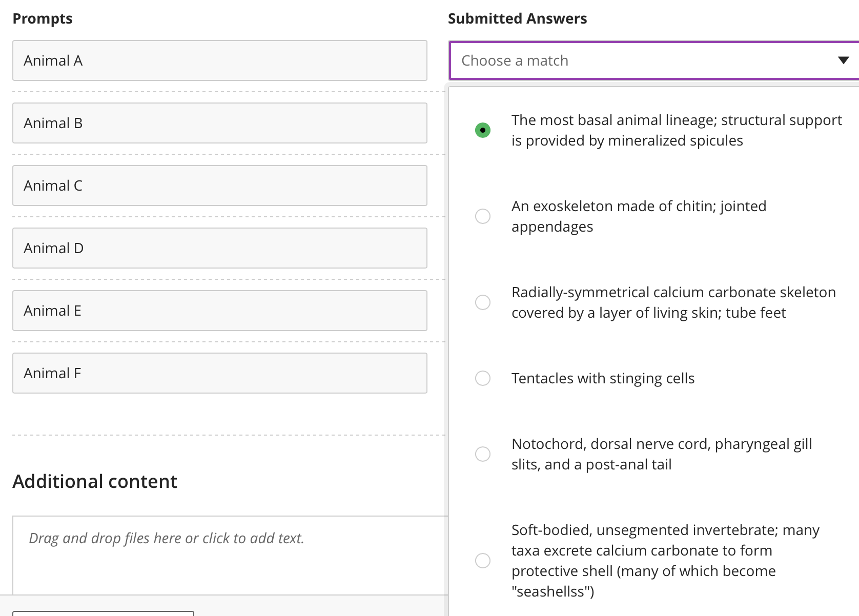859x616 pixels.
Task: Click 'Tentacles with stinging cells' answer text
Action: point(603,378)
